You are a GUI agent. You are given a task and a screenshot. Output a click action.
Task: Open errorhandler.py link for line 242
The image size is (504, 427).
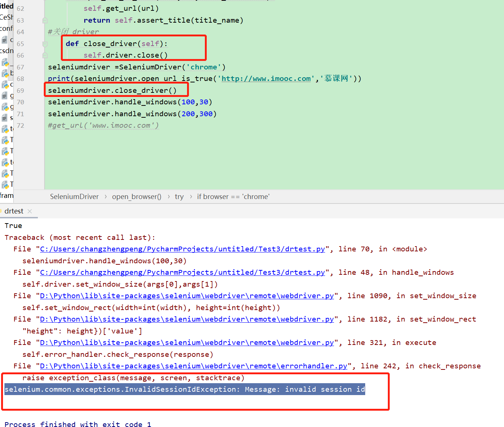[x=193, y=366]
